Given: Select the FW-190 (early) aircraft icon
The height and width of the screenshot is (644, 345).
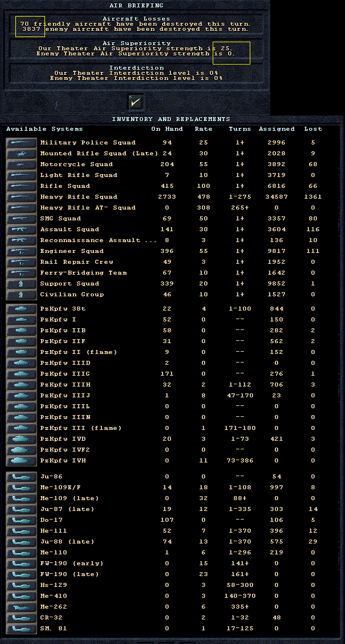Looking at the screenshot, I should click(22, 563).
